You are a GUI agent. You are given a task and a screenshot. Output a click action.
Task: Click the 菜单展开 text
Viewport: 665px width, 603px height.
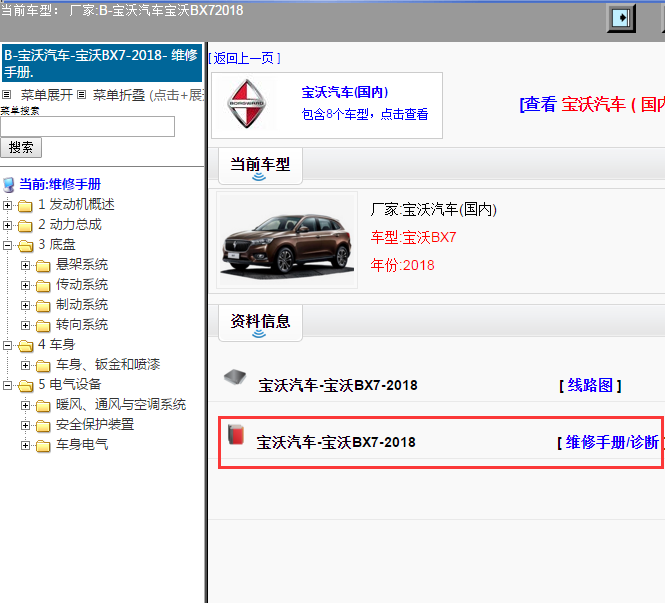[47, 95]
